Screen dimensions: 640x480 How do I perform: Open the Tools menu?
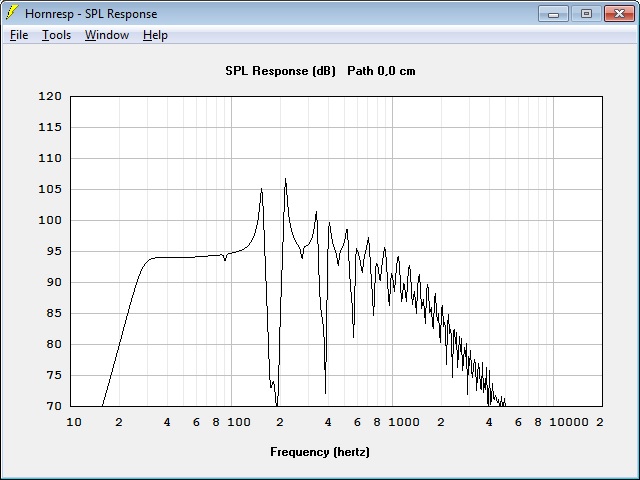(x=56, y=35)
